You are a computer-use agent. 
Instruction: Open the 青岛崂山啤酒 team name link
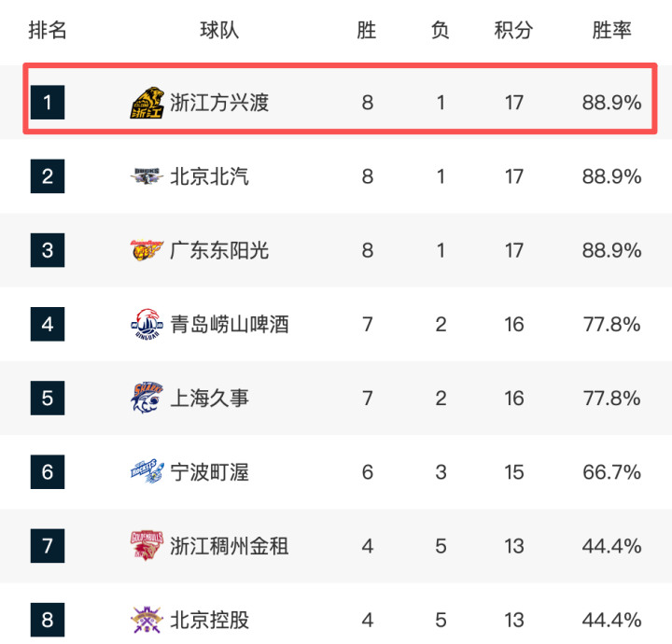click(x=229, y=324)
